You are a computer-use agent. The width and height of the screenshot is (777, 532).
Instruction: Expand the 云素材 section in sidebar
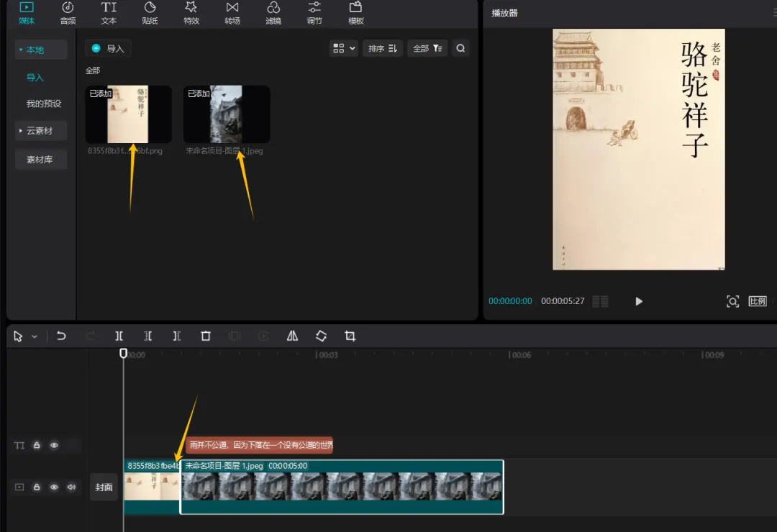(x=41, y=131)
